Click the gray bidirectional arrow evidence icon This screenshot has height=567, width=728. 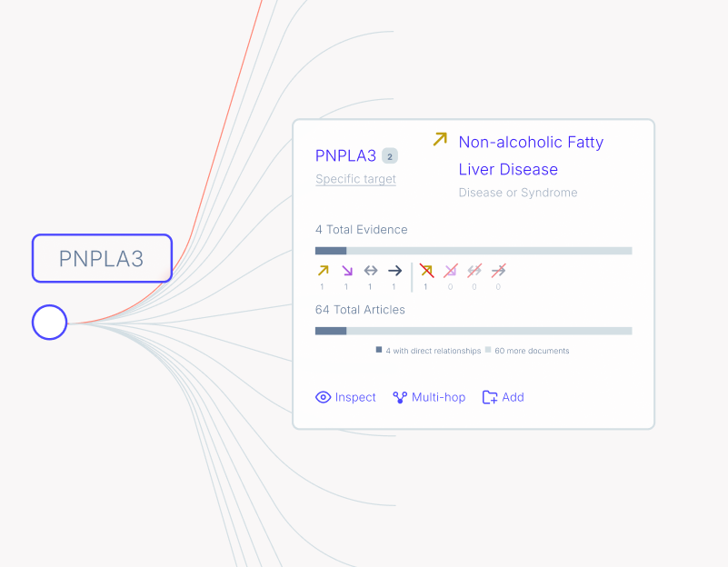point(370,271)
